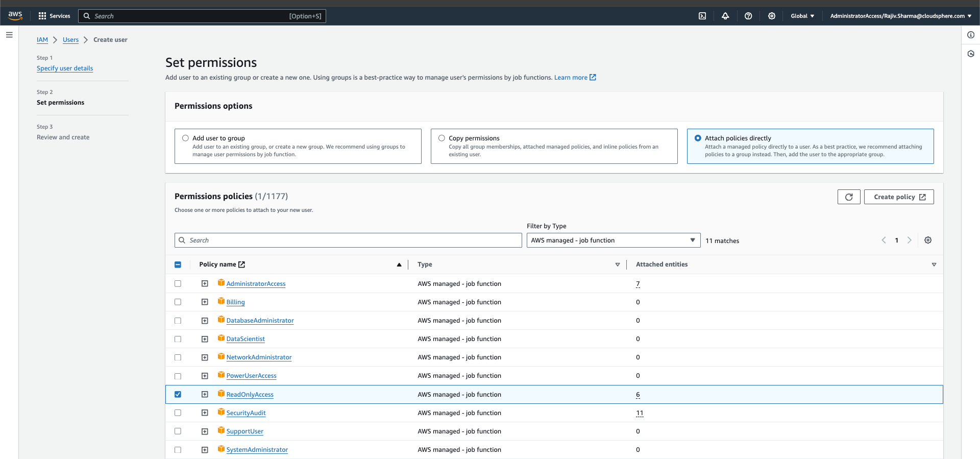The width and height of the screenshot is (980, 459).
Task: Expand the AdministratorAccess policy details
Action: point(205,283)
